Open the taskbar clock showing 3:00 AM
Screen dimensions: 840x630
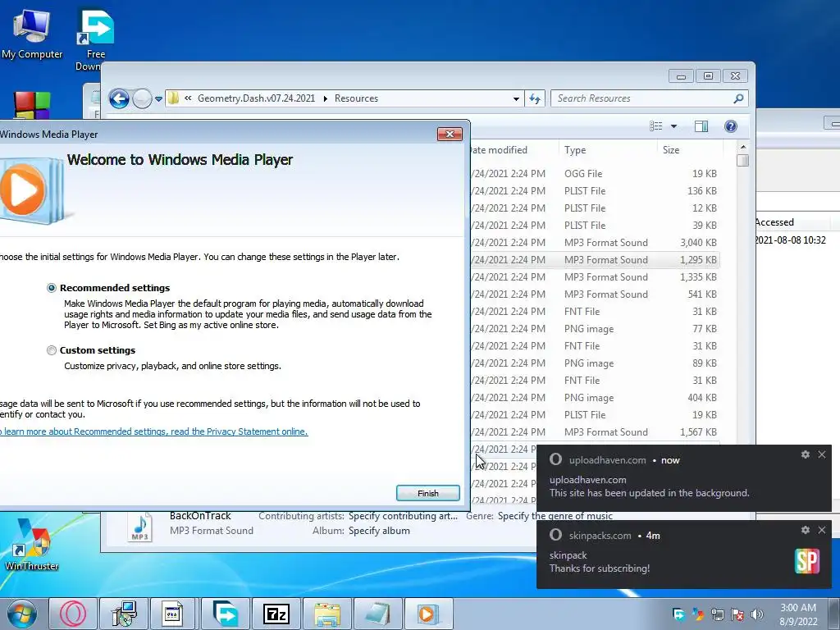coord(798,614)
